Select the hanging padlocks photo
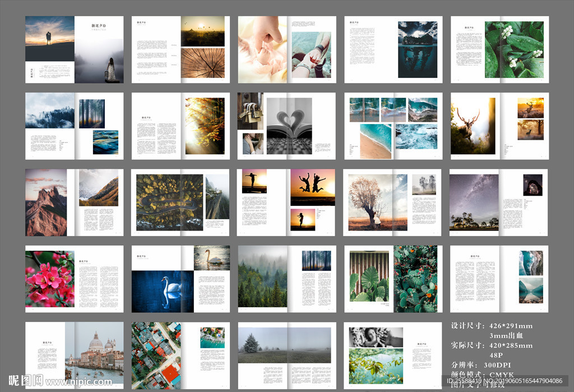This screenshot has width=574, height=392. click(x=251, y=111)
